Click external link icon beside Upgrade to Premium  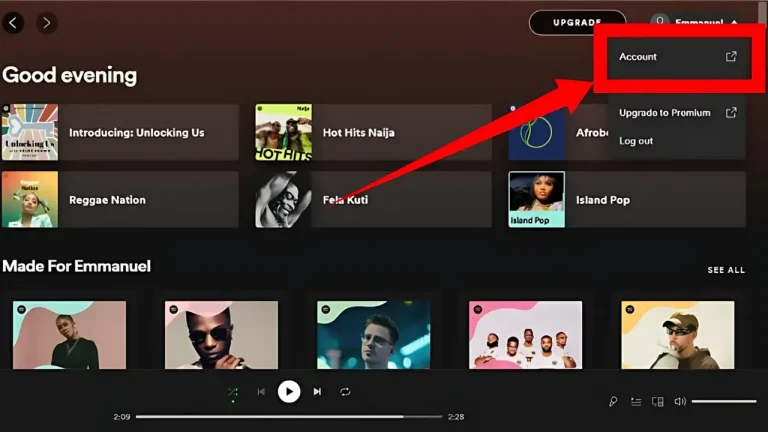click(x=731, y=113)
